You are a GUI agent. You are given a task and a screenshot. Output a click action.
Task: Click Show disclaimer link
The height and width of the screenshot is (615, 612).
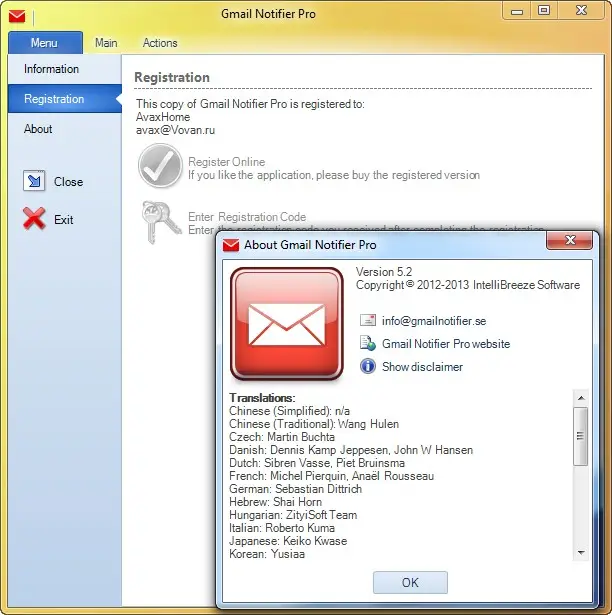[423, 367]
